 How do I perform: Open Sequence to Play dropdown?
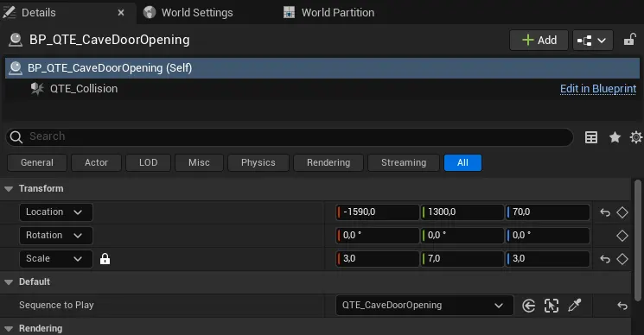point(424,306)
